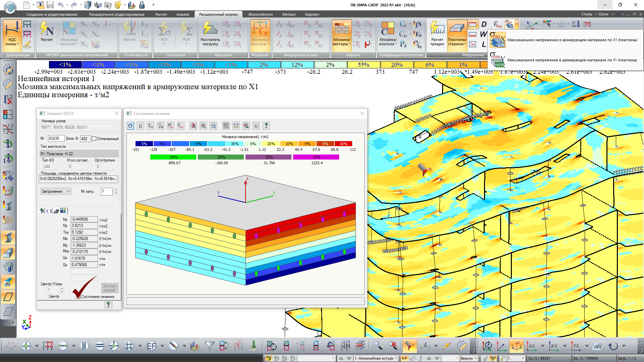The width and height of the screenshot is (644, 362).
Task: Expand the Тип жесткости Пластина H 22 combo
Action: (x=79, y=154)
